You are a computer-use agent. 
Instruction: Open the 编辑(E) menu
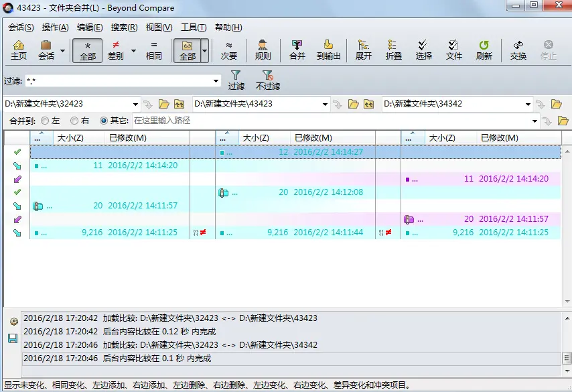(90, 27)
